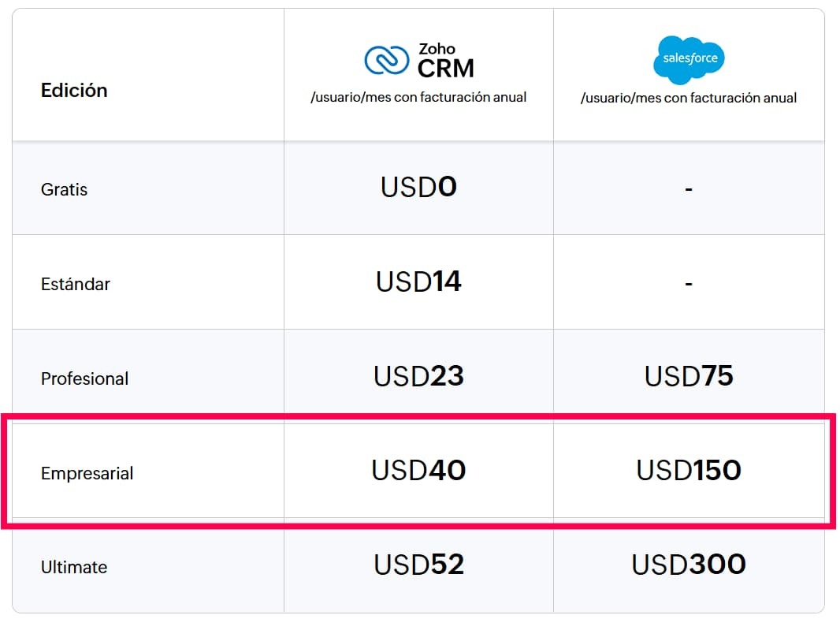Select the USD150 Salesforce price

(x=689, y=470)
